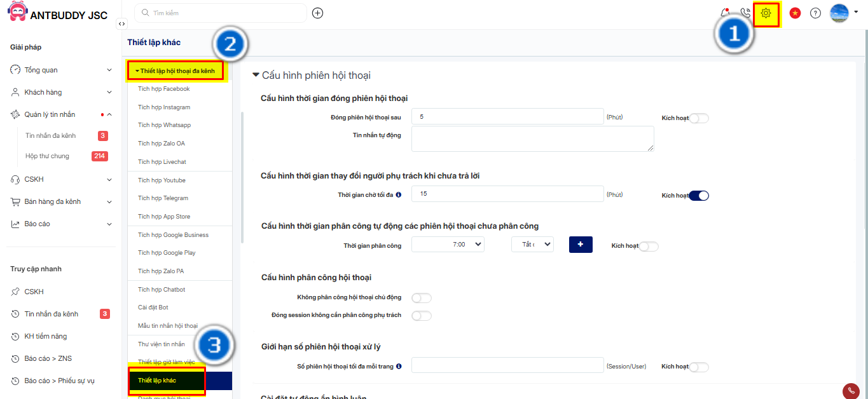Click the settings menu vertical scrollbar

tap(242, 178)
